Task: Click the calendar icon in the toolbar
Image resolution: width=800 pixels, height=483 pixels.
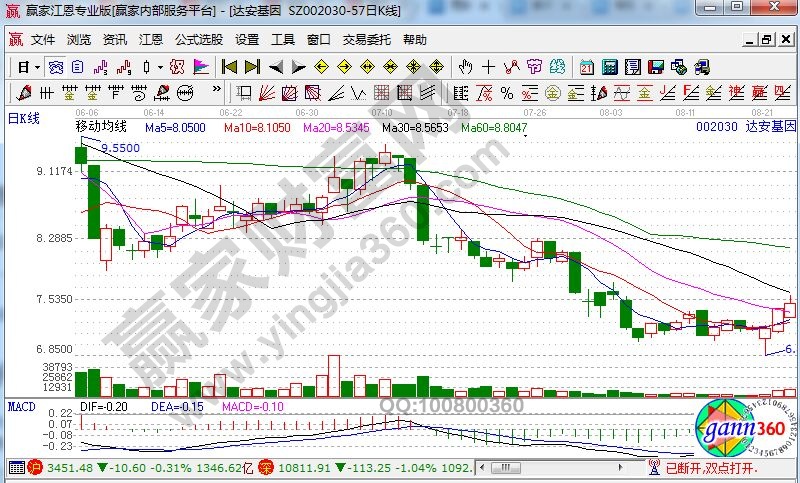Action: pos(586,67)
